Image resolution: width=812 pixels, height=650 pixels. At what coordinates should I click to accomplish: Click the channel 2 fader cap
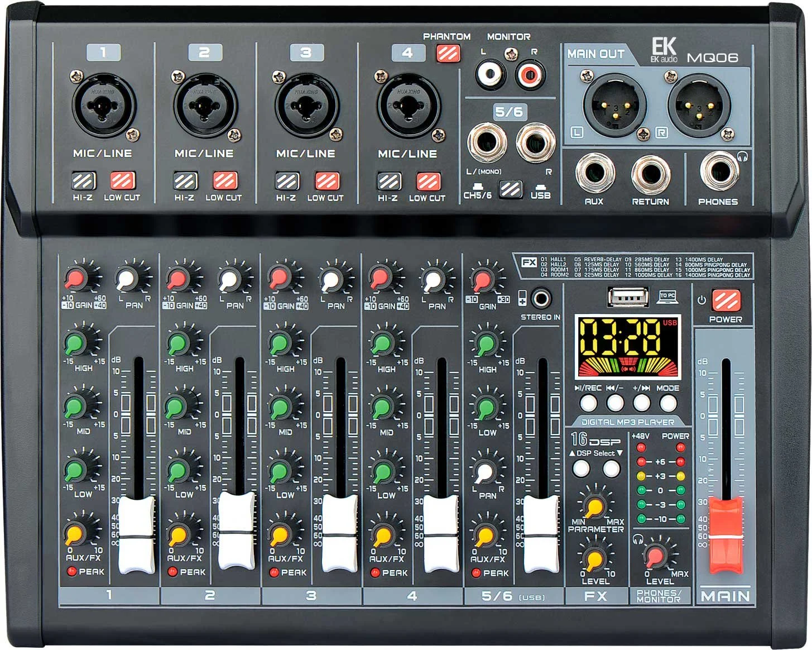pyautogui.click(x=237, y=530)
